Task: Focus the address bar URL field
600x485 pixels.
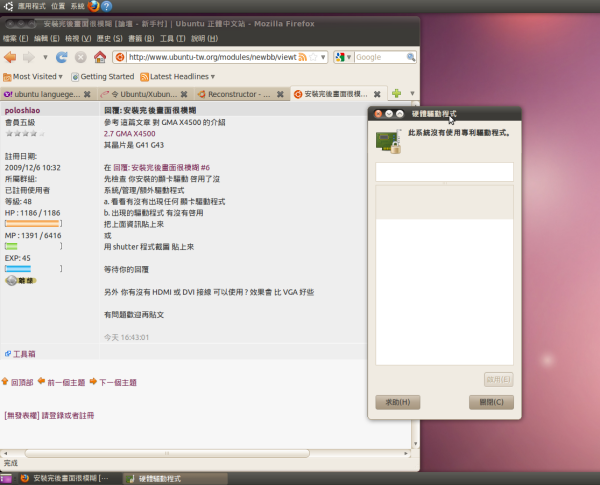Action: click(x=212, y=57)
